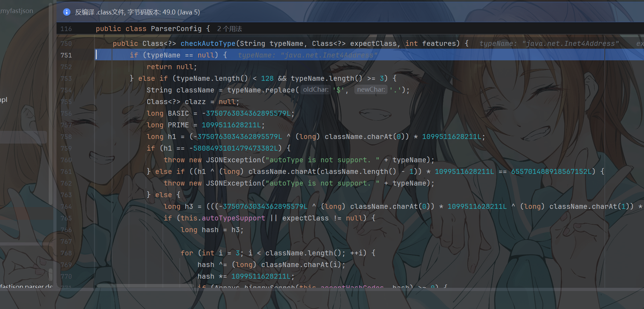Click JSONException on line 760

(234, 160)
